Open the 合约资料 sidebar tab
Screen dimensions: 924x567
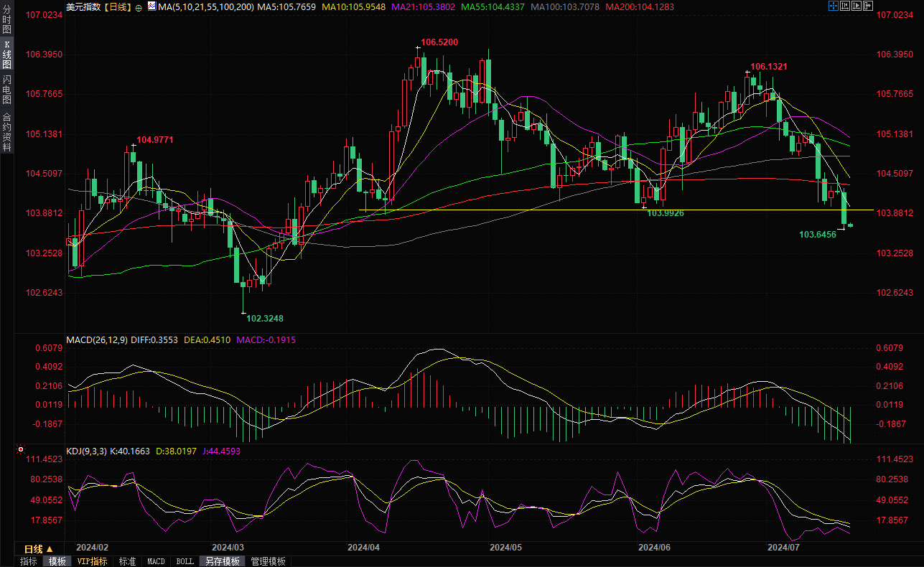[6, 131]
